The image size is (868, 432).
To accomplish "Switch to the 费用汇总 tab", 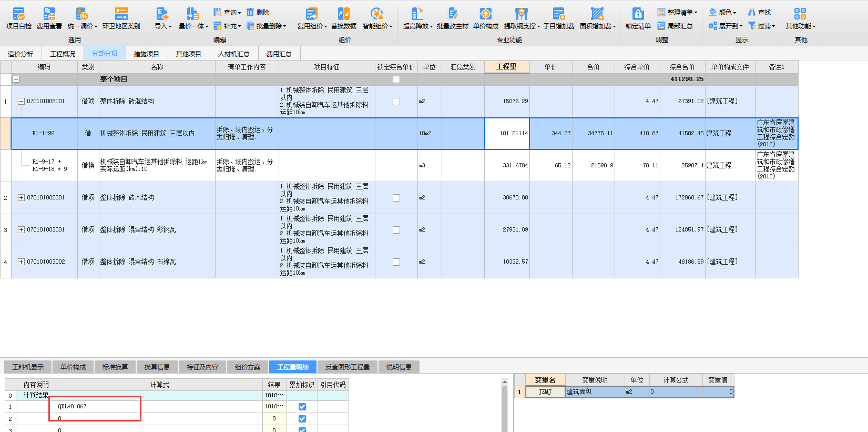I will 279,54.
